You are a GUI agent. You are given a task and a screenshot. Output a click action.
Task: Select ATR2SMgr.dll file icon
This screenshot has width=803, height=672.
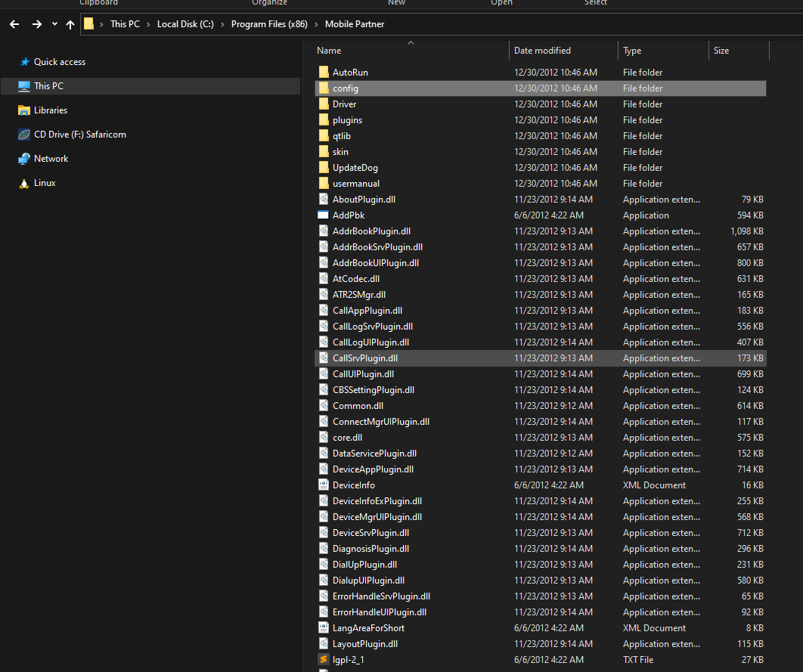(324, 294)
